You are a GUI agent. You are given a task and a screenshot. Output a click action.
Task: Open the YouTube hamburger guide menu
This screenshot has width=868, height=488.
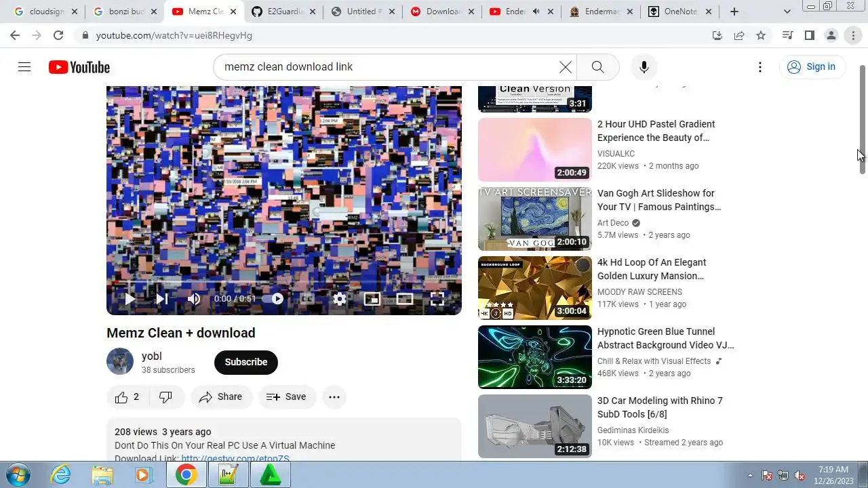[x=24, y=66]
